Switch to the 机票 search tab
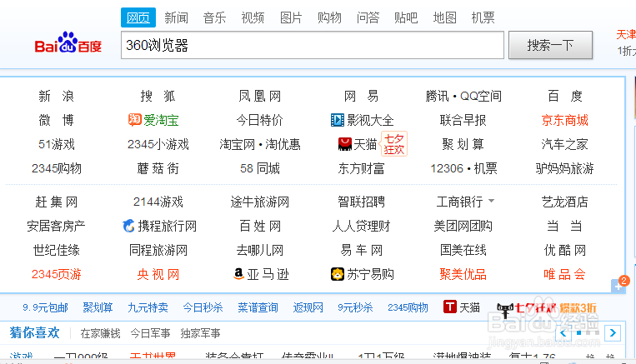 click(483, 17)
